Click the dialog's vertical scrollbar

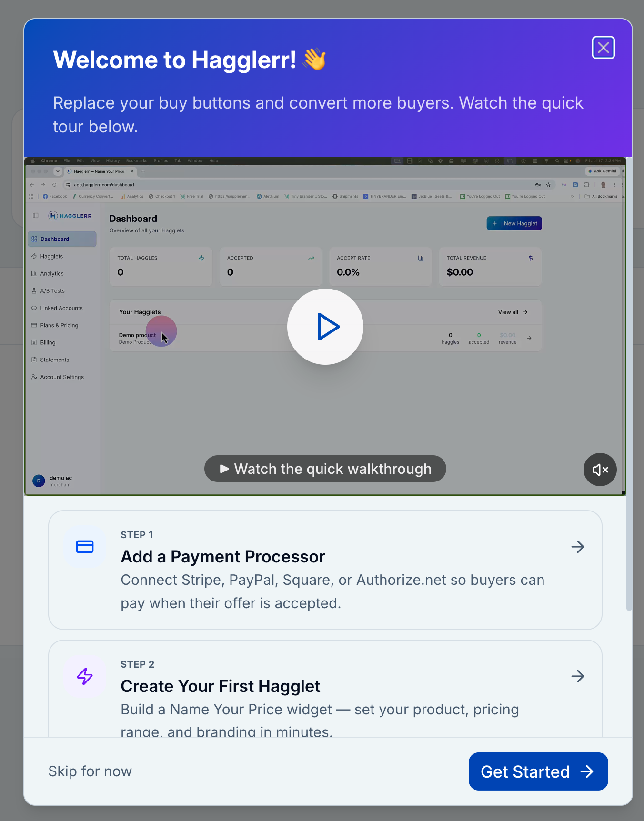(x=629, y=384)
